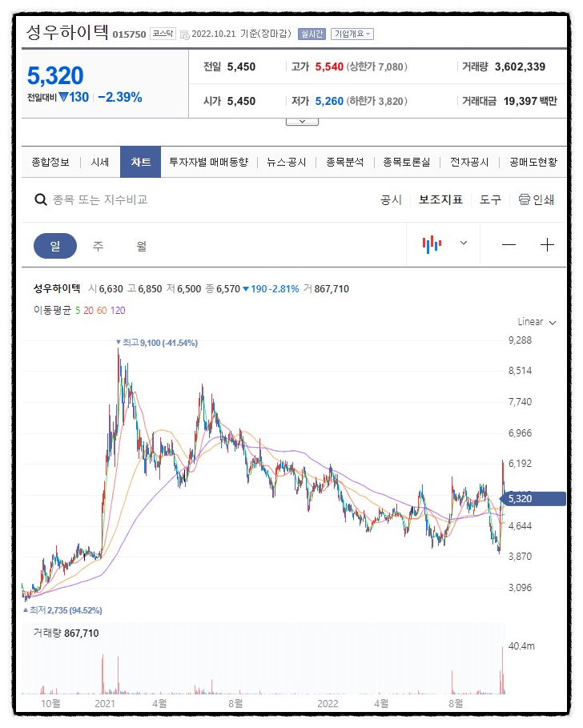Click the 거래량 3,602,339 value
Viewport: 583px width, 728px height.
point(520,66)
